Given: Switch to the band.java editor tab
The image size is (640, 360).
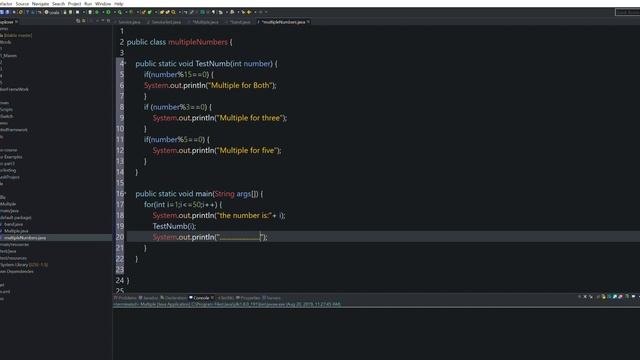Looking at the screenshot, I should point(239,22).
